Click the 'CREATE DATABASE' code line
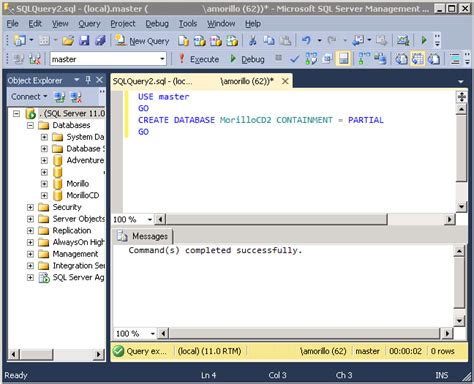Viewport: 474px width, 384px height. 261,120
